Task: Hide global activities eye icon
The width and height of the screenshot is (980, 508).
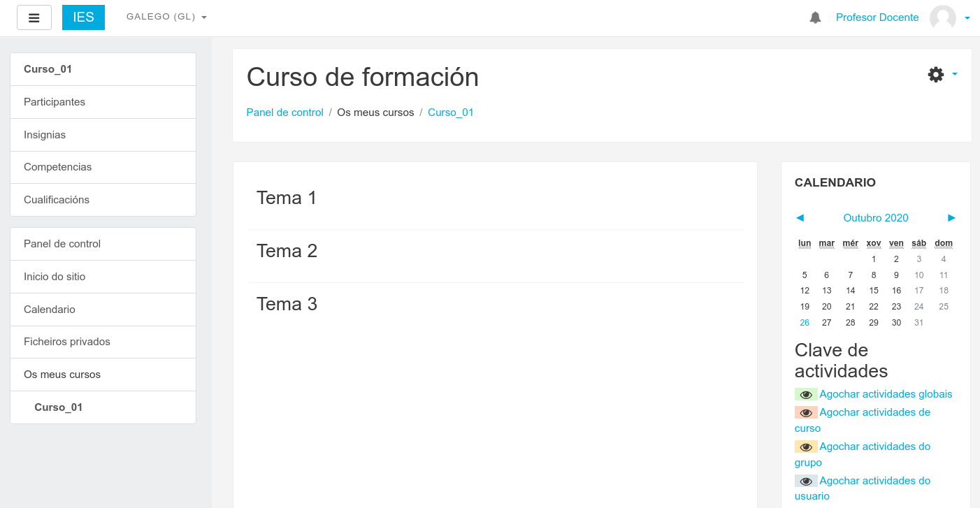Action: (806, 395)
